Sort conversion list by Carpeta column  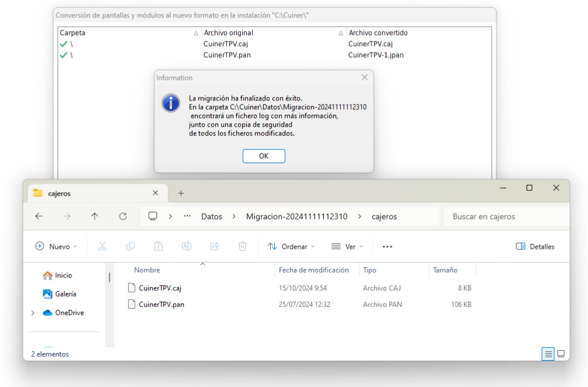129,33
